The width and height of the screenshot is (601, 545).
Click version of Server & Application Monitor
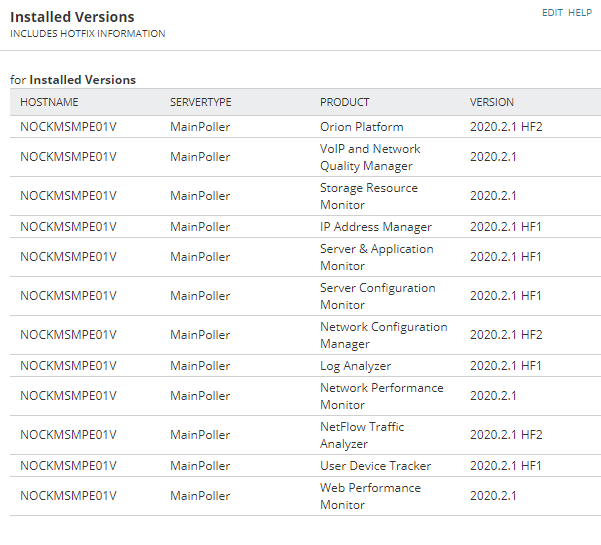[506, 257]
